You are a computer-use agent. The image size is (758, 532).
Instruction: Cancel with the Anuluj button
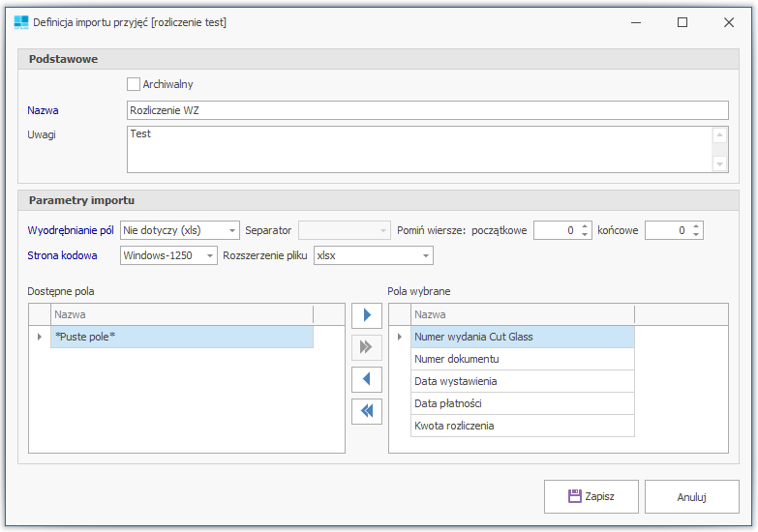coord(691,496)
